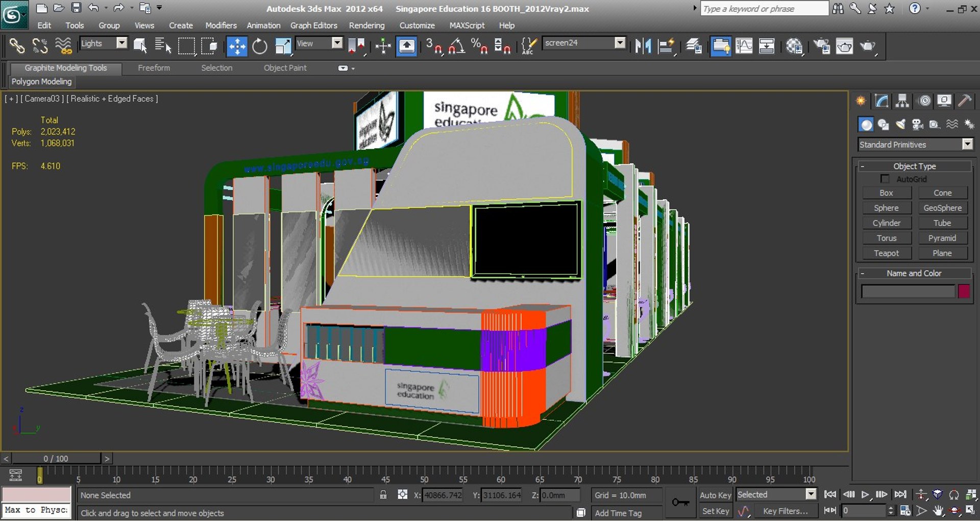Toggle the Graphite Modeling Tools ribbon
The image size is (980, 521).
point(721,46)
